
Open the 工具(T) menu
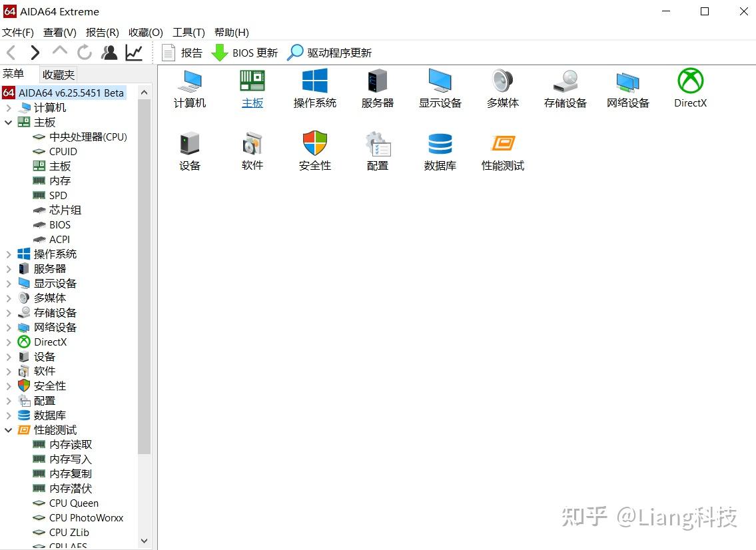click(189, 33)
